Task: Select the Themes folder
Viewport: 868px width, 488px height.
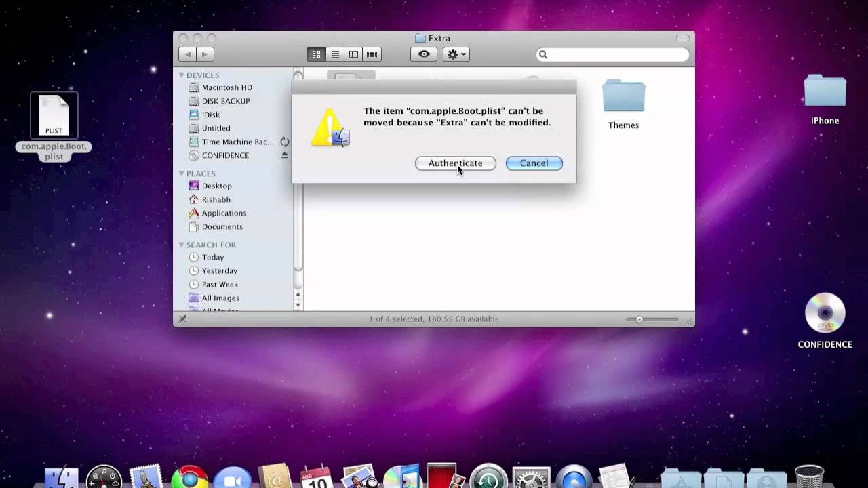Action: tap(623, 104)
